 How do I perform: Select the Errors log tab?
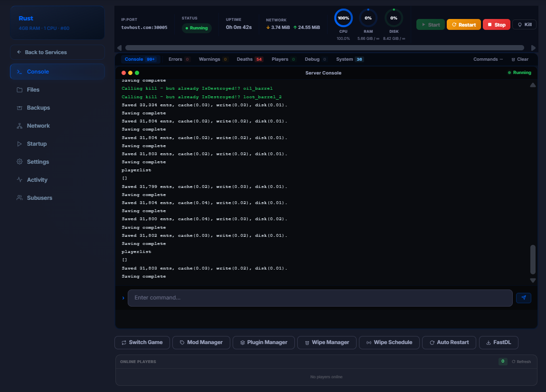179,59
